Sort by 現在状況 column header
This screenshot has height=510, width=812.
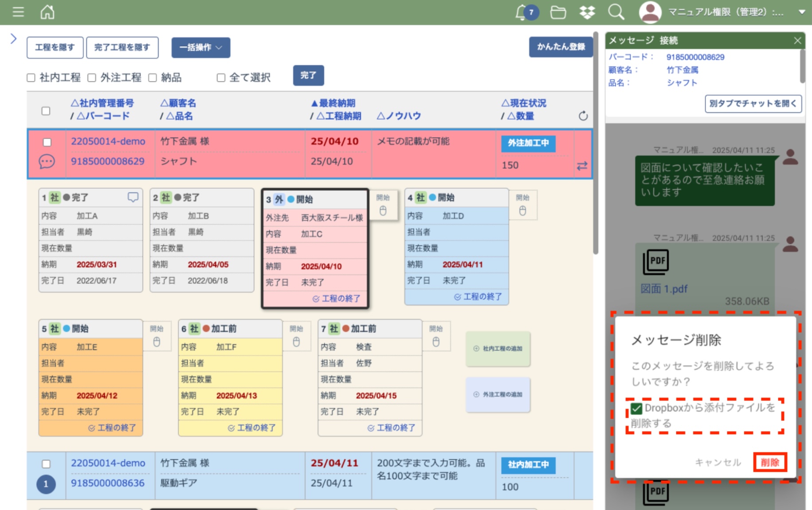click(x=524, y=103)
